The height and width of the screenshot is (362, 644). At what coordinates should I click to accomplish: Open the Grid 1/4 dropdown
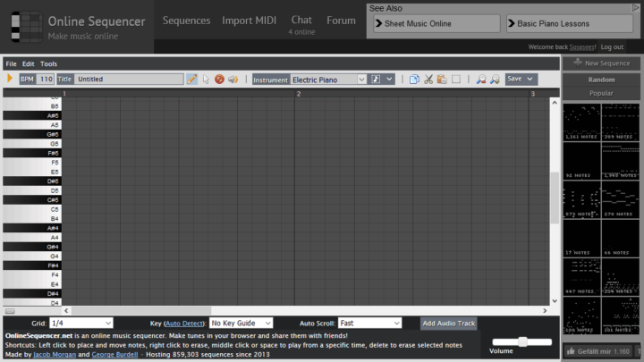(x=81, y=323)
